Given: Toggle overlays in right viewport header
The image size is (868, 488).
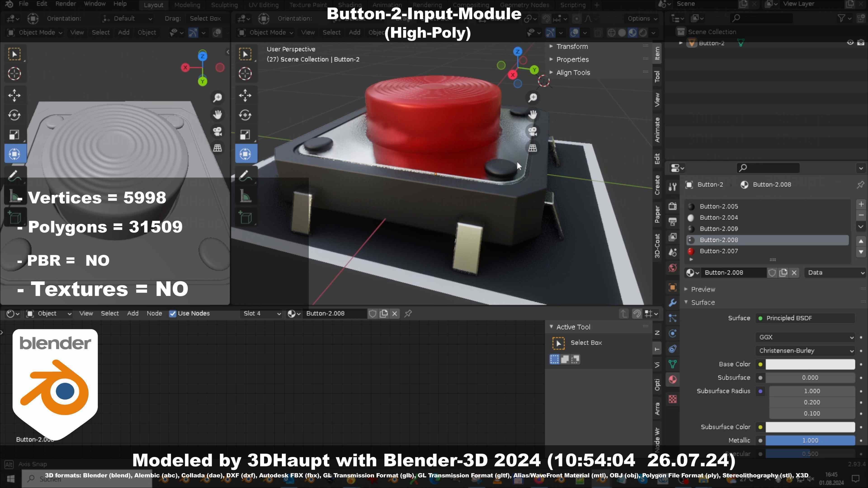Looking at the screenshot, I should [x=574, y=33].
